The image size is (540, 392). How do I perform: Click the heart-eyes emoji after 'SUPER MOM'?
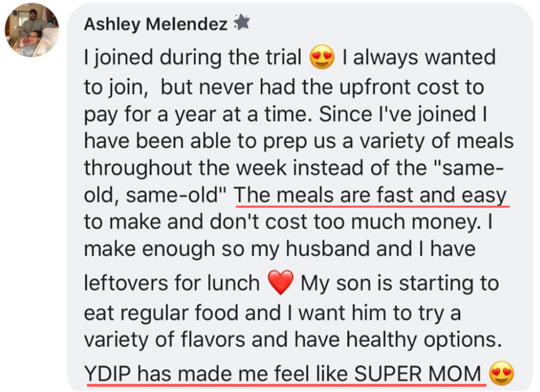502,373
